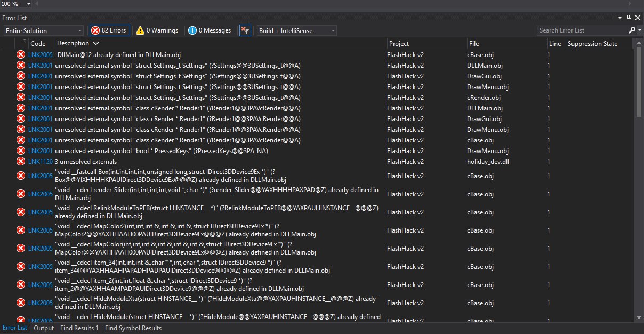Select '_DllMain@12 already defined in DLLMain.obj' text
The image size is (644, 334).
coord(118,54)
